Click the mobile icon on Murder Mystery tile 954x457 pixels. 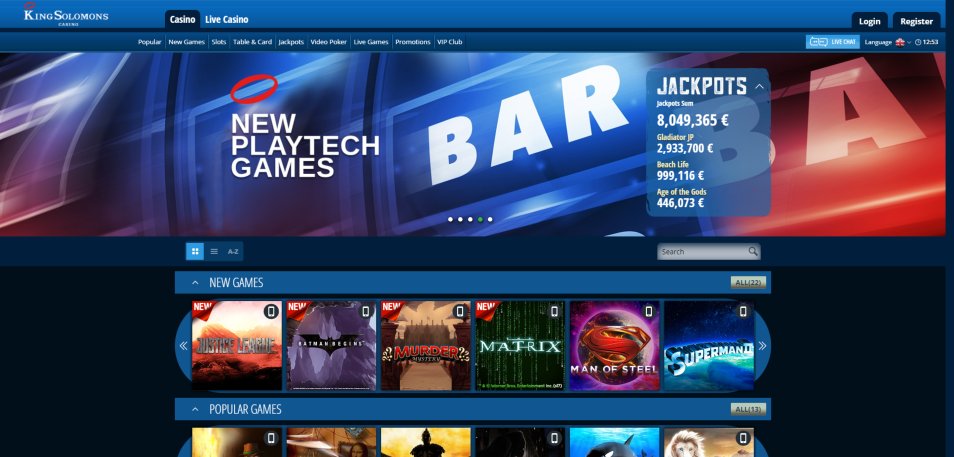pos(460,312)
